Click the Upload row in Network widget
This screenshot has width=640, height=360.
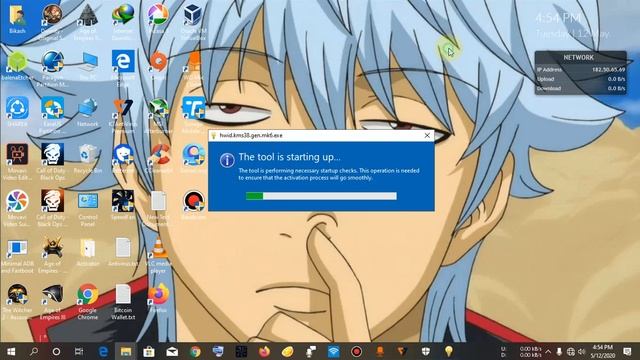point(580,79)
